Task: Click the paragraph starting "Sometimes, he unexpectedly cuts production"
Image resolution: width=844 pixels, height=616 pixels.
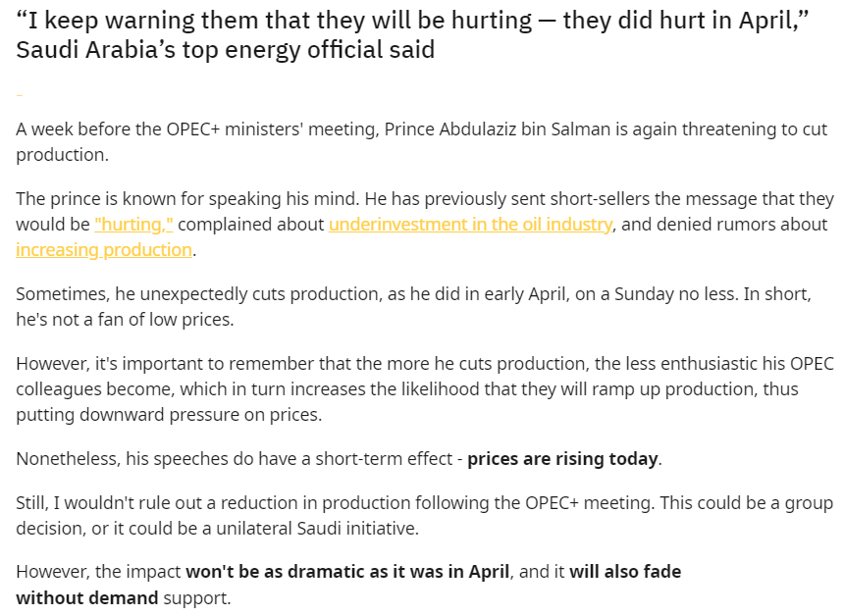Action: click(393, 294)
